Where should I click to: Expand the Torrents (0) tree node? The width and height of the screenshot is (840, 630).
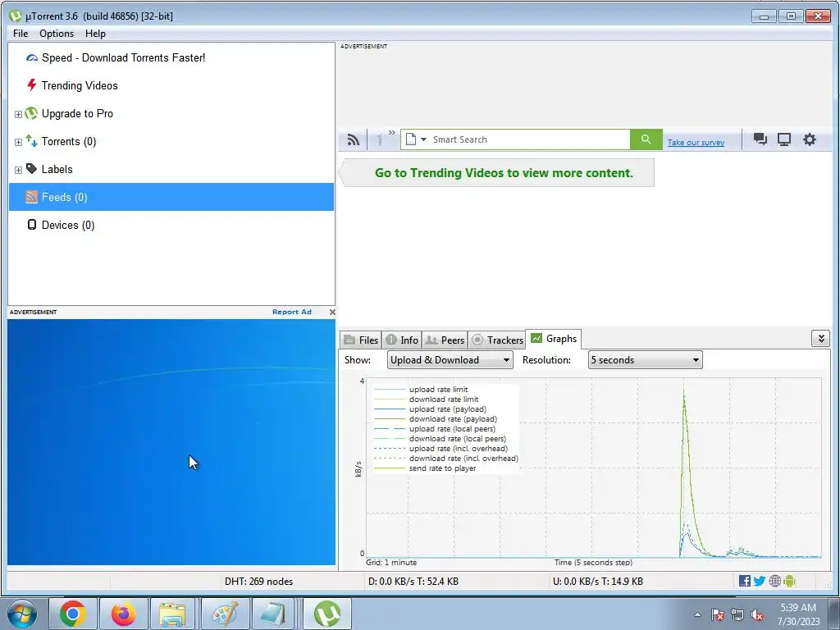pyautogui.click(x=18, y=142)
